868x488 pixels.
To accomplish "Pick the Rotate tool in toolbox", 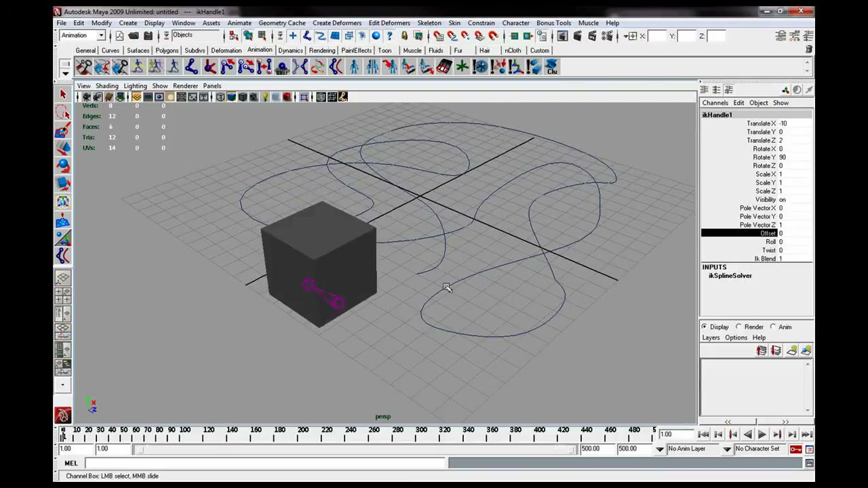I will pos(63,165).
